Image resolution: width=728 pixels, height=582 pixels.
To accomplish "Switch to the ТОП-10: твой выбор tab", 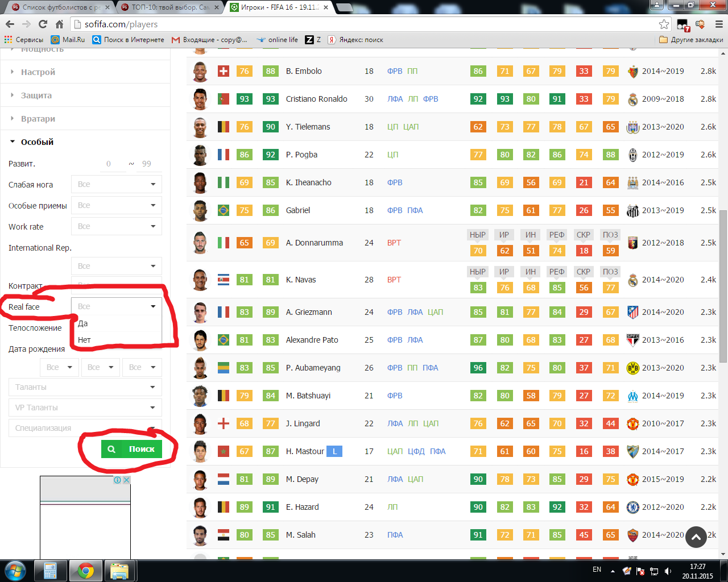I will click(x=170, y=7).
